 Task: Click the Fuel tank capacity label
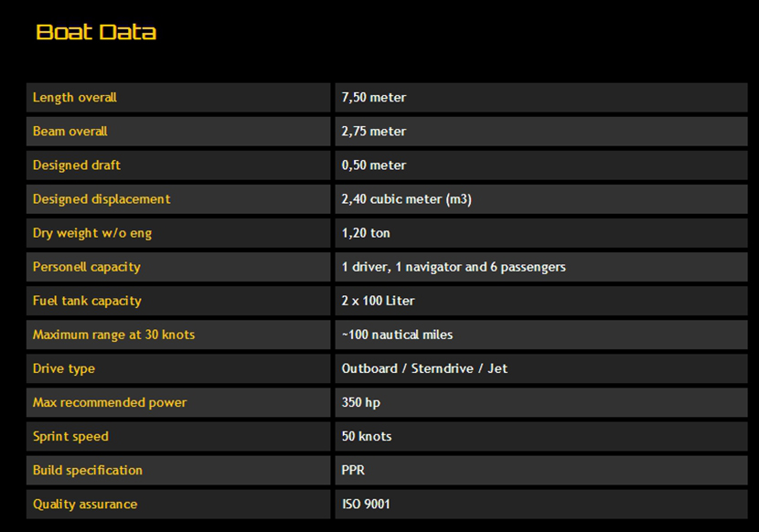point(87,301)
